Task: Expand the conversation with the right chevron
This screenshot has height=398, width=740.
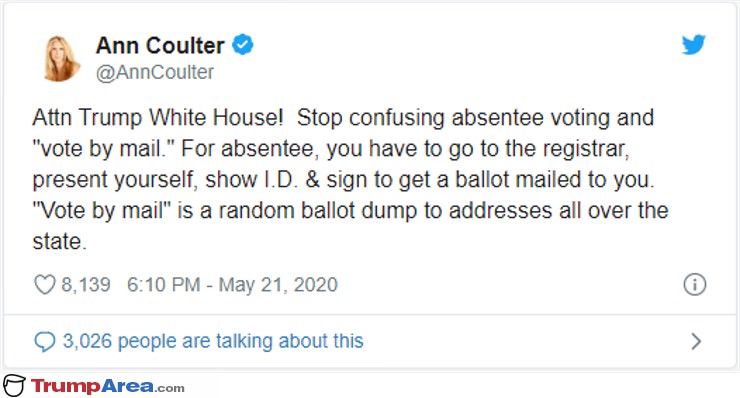Action: point(696,341)
